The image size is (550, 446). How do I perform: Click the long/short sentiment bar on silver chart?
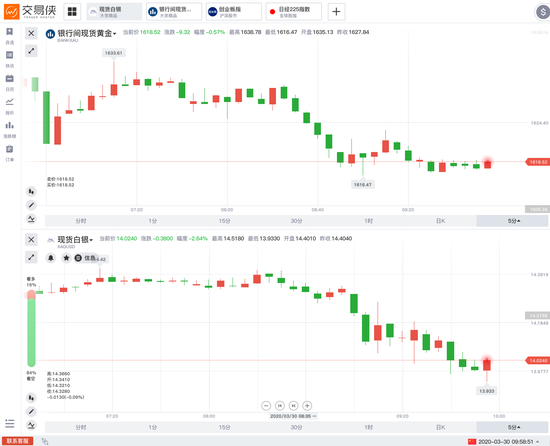point(31,328)
